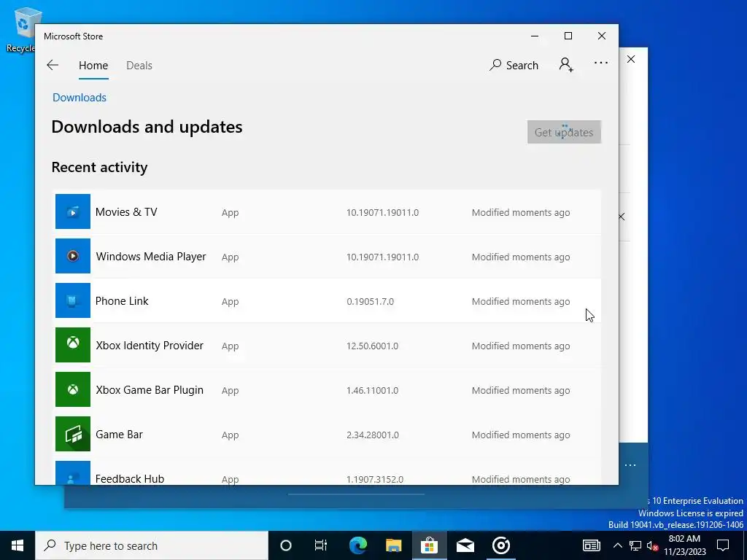Open the Action Center notifications icon
Screen dimensions: 747x560
[723, 545]
